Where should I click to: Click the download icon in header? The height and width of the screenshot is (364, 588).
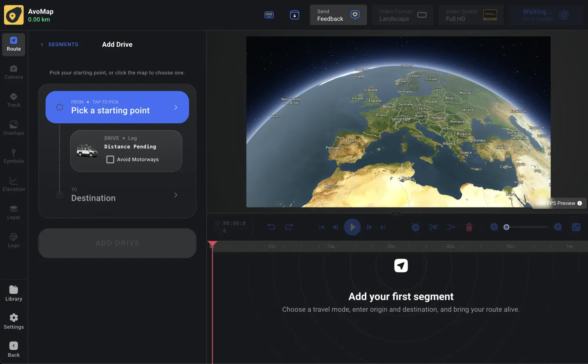294,15
